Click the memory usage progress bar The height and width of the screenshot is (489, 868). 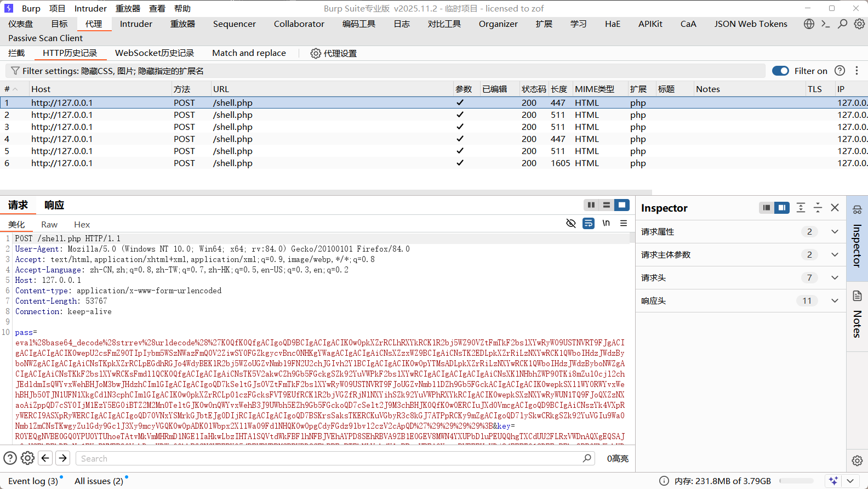(796, 481)
